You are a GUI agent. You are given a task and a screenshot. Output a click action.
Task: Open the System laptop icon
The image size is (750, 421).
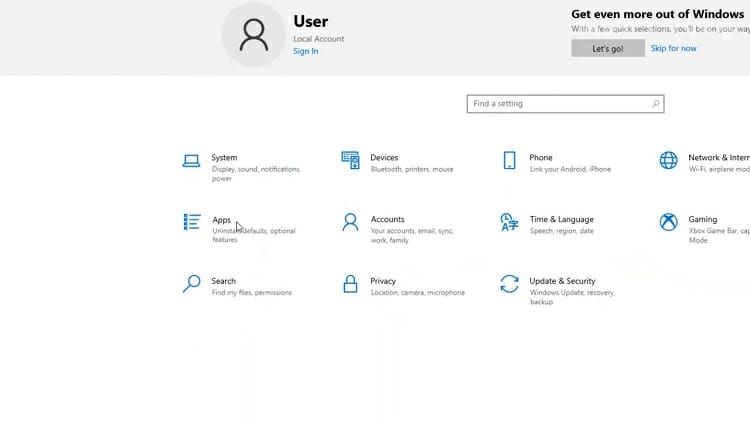pos(191,161)
